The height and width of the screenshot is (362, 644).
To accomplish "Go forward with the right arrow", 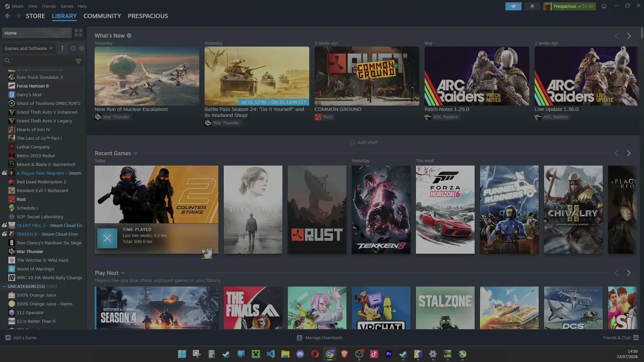I will click(x=18, y=16).
